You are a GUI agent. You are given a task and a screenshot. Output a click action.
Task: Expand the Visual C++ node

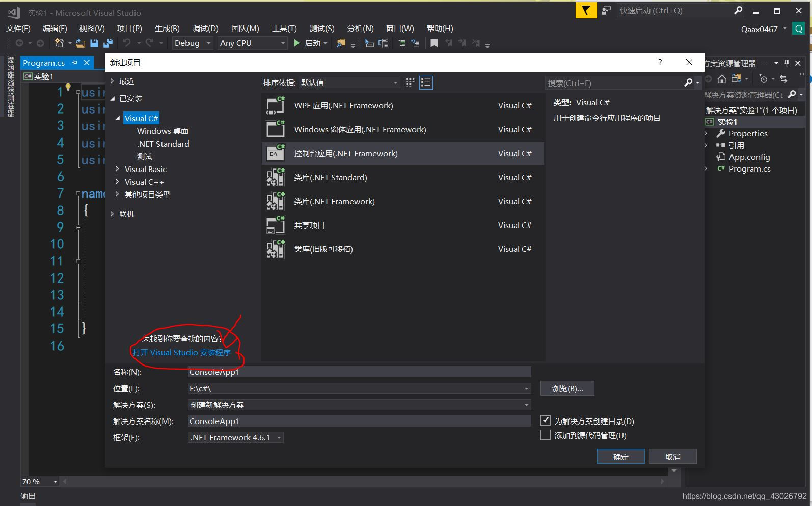tap(117, 181)
